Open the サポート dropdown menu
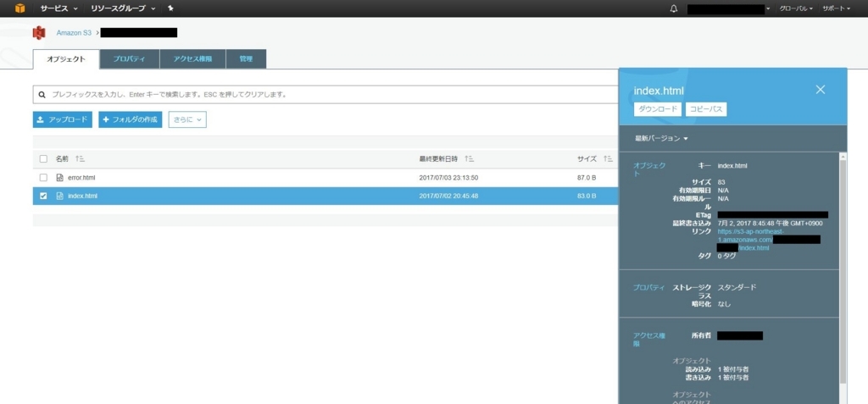868x404 pixels. point(836,8)
